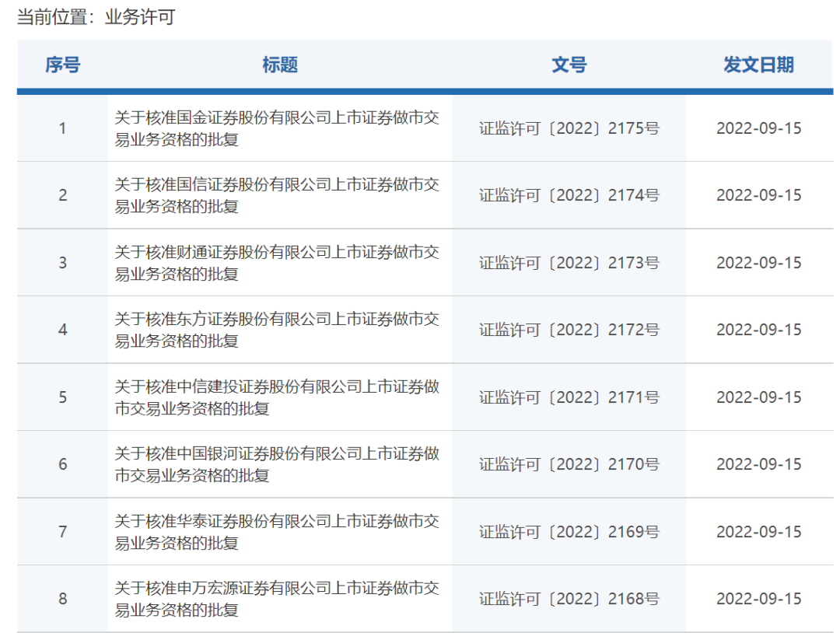Click sequence number 2 cell

[63, 195]
